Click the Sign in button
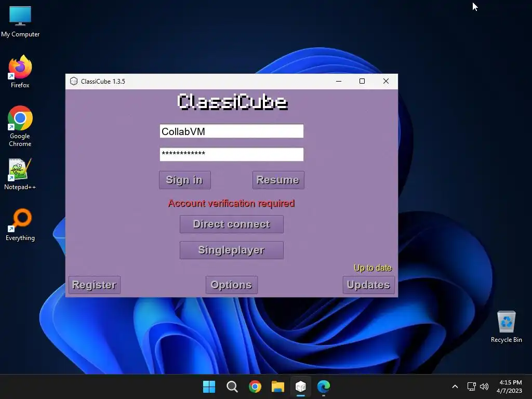This screenshot has height=399, width=532. click(185, 180)
